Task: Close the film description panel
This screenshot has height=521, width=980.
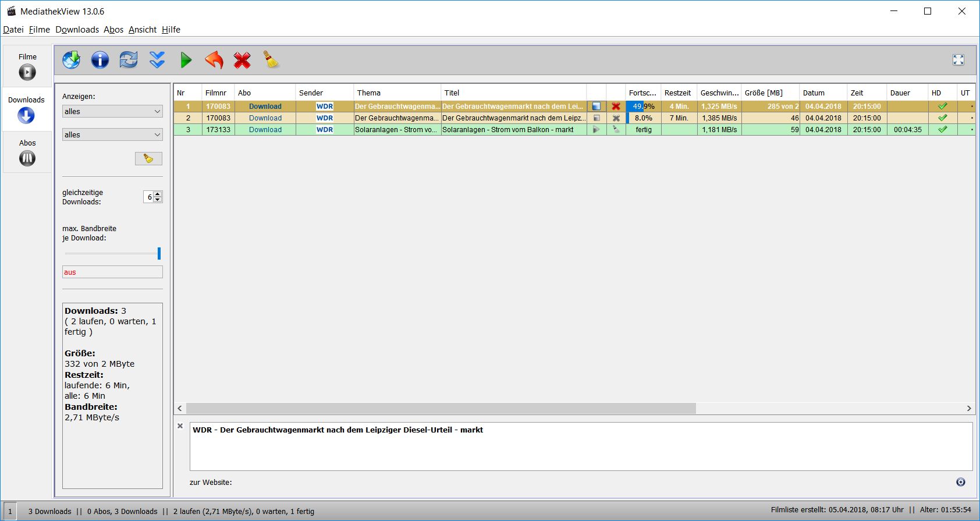Action: pos(180,426)
